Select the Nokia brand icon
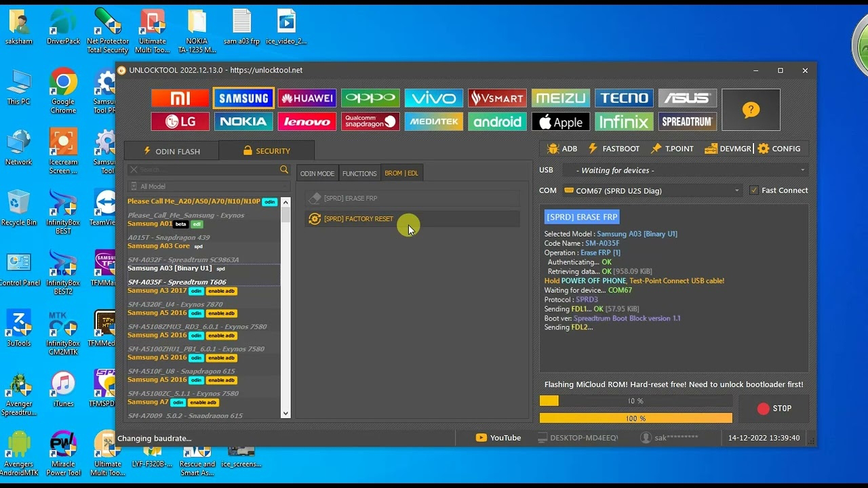The height and width of the screenshot is (488, 868). pos(243,121)
